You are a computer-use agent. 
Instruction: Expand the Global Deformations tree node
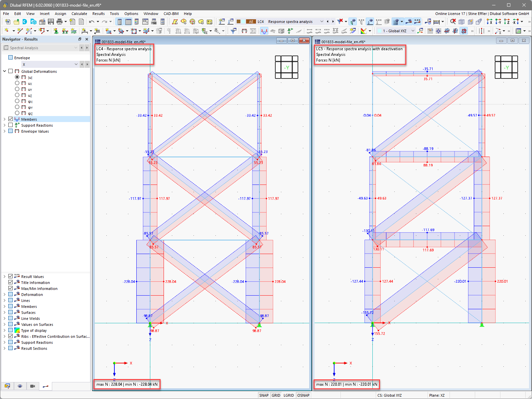[4, 71]
